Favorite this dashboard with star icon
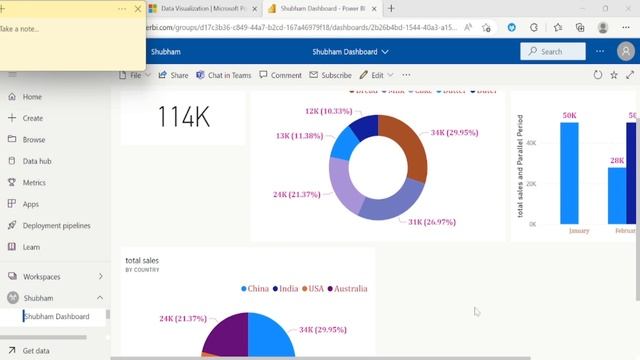Viewport: 640px width, 360px height. [614, 75]
